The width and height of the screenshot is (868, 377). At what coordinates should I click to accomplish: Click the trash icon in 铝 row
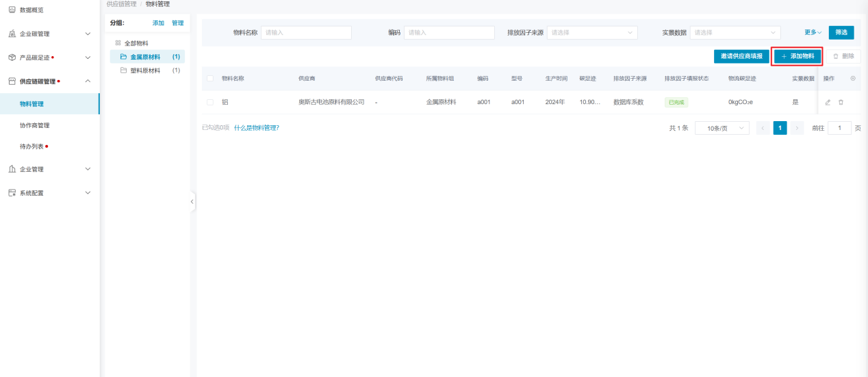pyautogui.click(x=841, y=103)
